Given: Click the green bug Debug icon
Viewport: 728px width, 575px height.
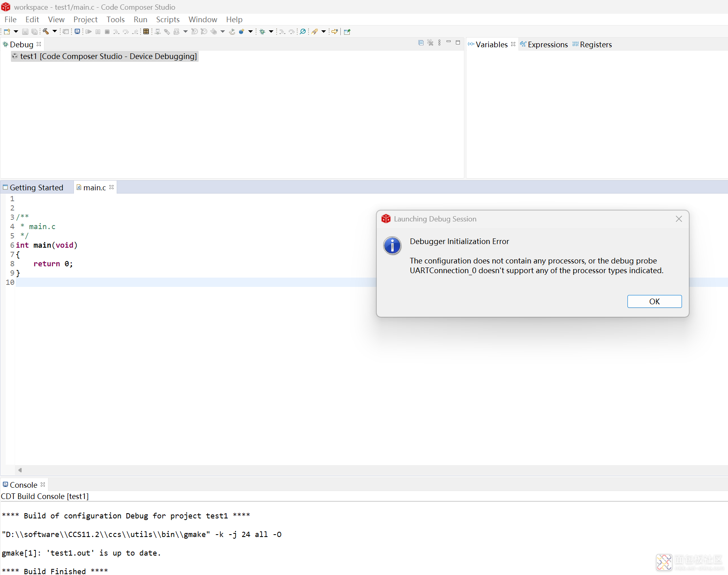Looking at the screenshot, I should point(262,32).
